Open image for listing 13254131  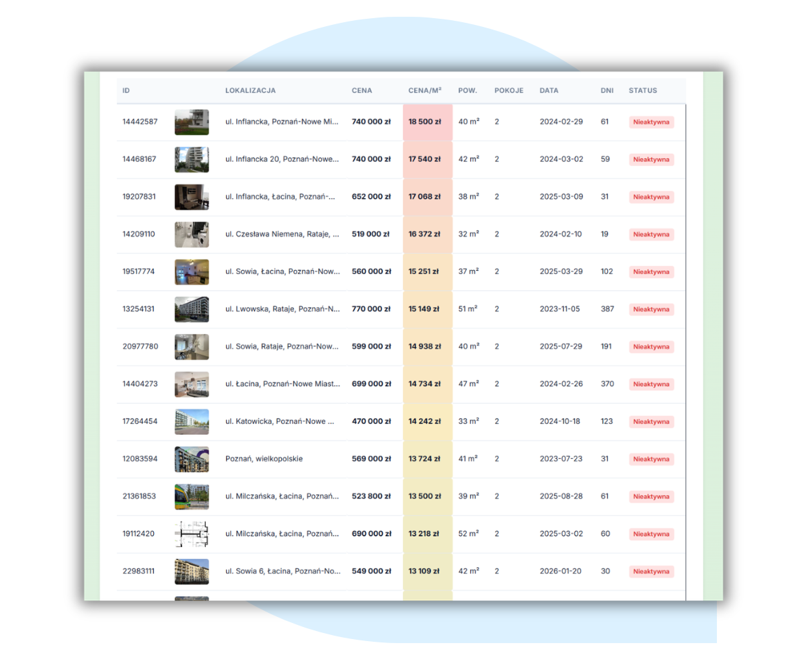pos(192,310)
